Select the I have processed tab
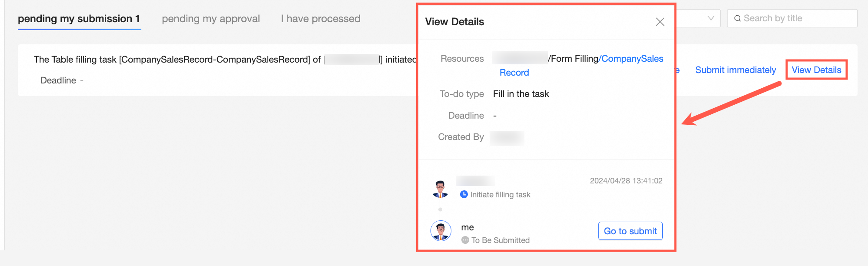This screenshot has height=266, width=868. pyautogui.click(x=320, y=19)
